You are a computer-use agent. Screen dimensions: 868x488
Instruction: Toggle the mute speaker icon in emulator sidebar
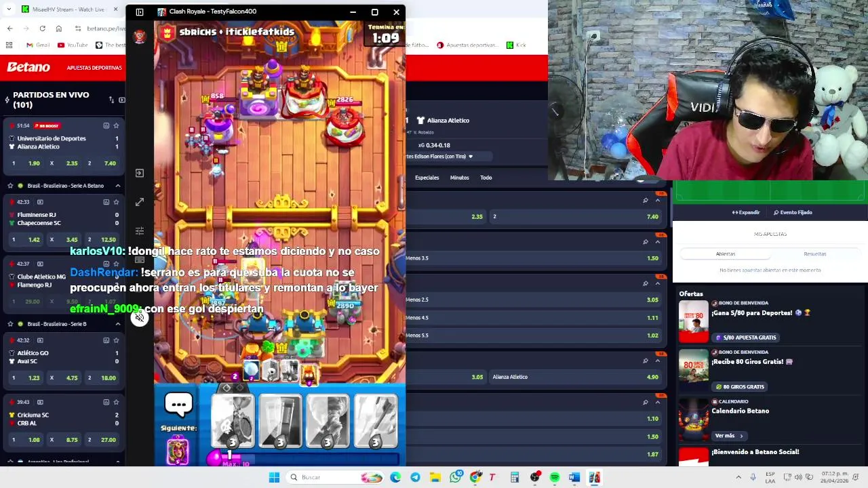[x=139, y=318]
